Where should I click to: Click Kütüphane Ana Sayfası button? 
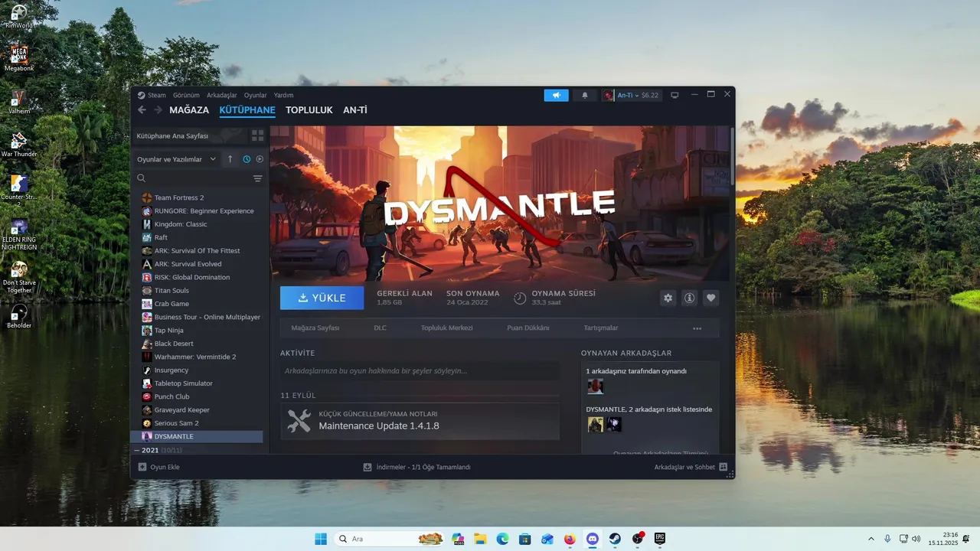click(x=190, y=135)
